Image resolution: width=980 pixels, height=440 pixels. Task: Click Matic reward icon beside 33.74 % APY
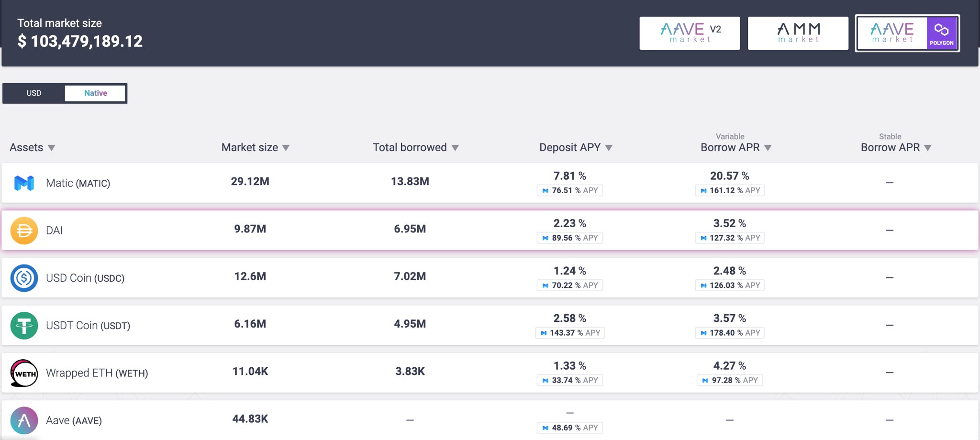pyautogui.click(x=545, y=380)
